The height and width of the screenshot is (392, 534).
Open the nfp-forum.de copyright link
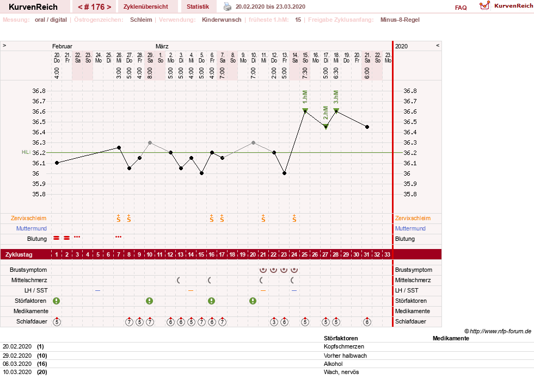click(x=498, y=331)
